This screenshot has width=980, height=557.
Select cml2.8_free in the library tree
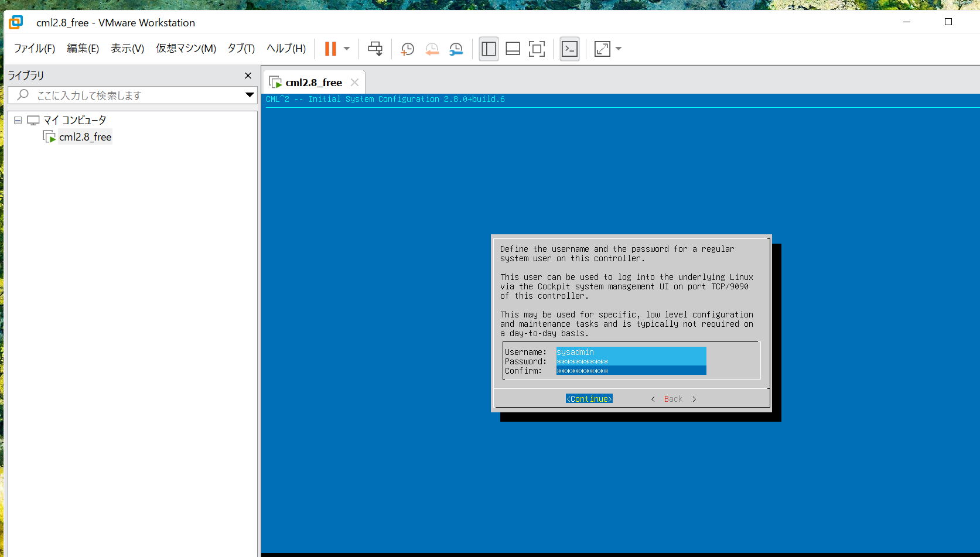[85, 137]
